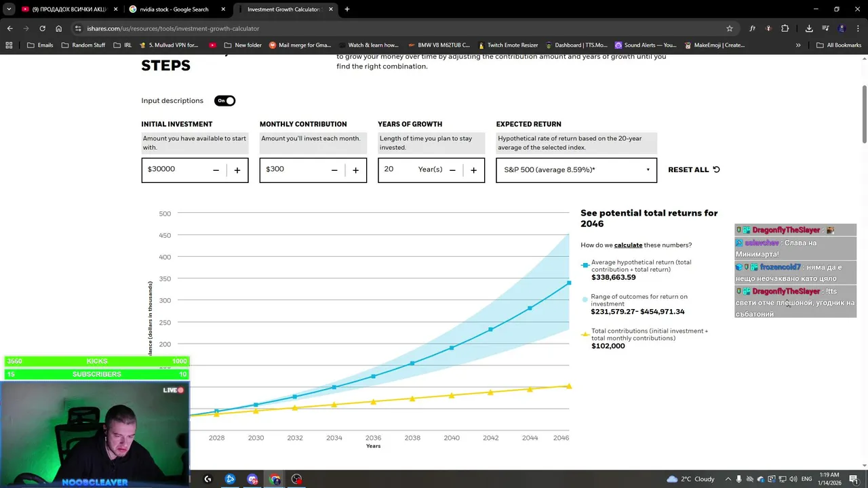The image size is (868, 488).
Task: Click the ishares.com address bar URL
Action: point(173,28)
